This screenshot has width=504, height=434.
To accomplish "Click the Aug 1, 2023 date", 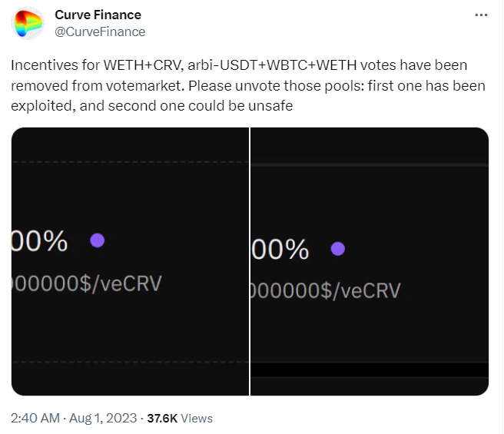I will [x=101, y=419].
